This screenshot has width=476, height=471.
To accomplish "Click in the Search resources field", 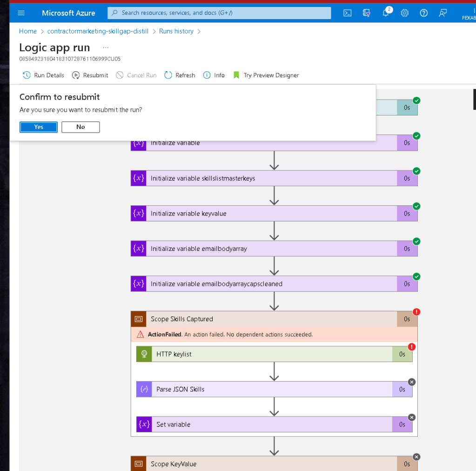I will [219, 13].
